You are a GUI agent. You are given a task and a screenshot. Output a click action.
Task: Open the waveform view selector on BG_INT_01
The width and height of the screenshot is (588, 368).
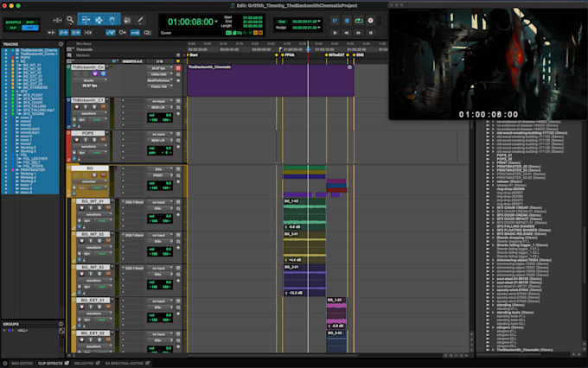coord(93,215)
